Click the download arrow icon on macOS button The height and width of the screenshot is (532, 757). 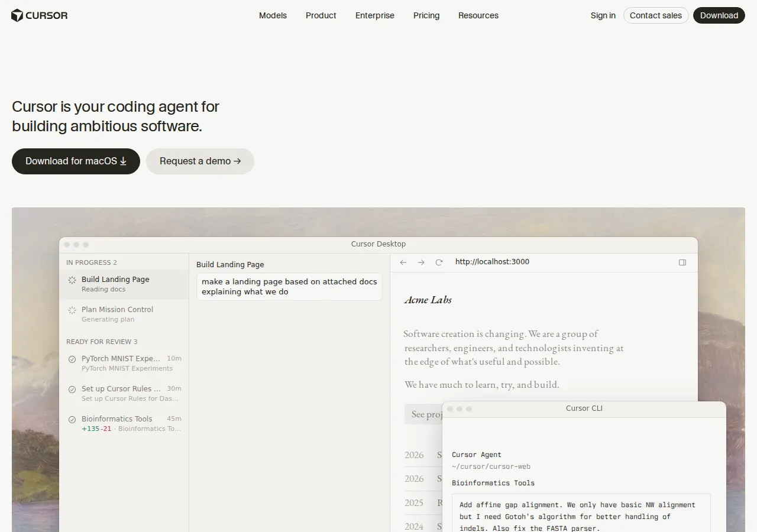[x=123, y=161]
